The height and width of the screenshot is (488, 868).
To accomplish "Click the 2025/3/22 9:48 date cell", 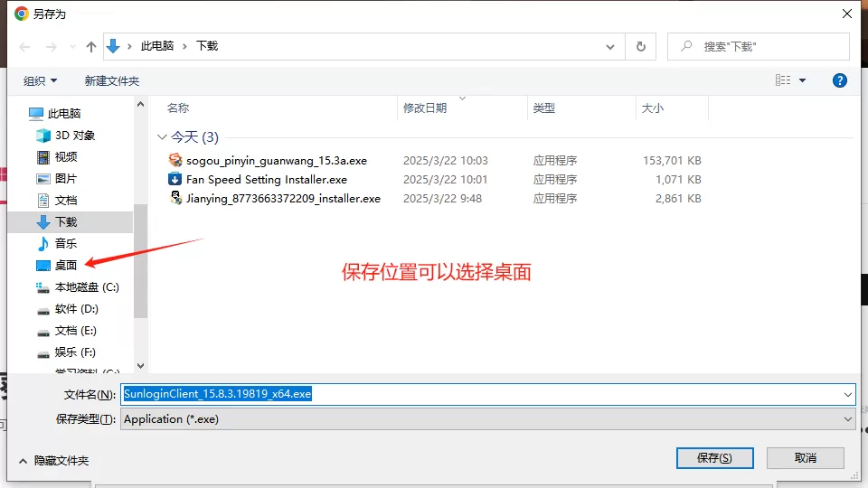I will [442, 198].
